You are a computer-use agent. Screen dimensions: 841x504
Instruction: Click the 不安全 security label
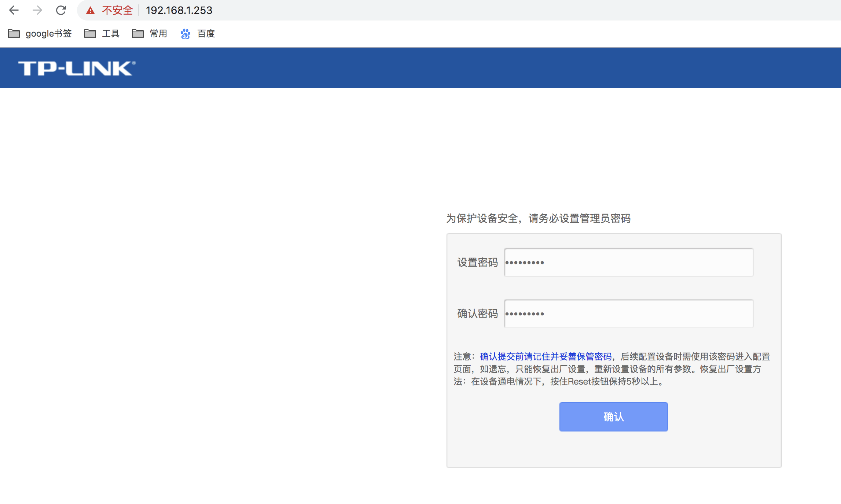(117, 10)
